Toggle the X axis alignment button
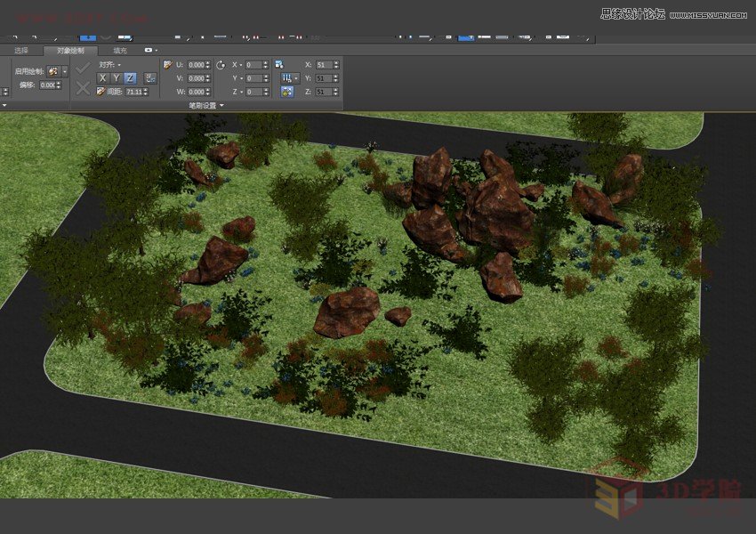The image size is (756, 534). click(x=102, y=77)
